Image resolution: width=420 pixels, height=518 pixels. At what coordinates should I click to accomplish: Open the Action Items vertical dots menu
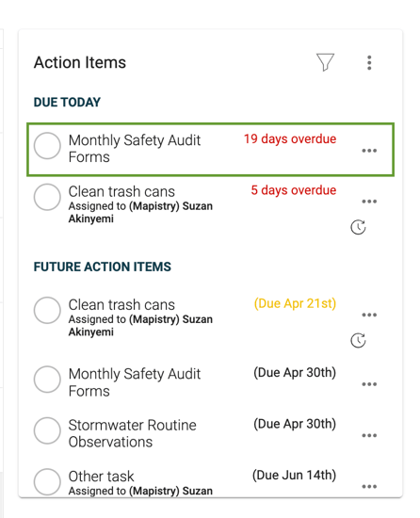(x=369, y=62)
